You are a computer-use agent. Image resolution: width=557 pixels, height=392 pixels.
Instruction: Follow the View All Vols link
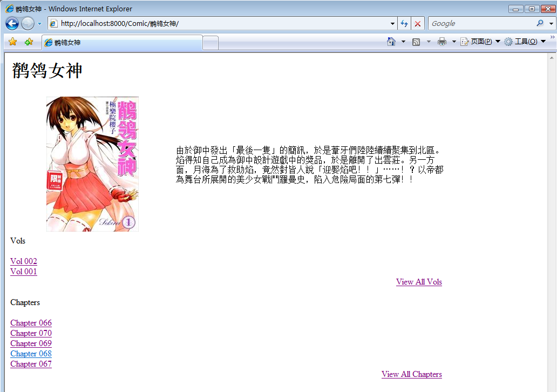[x=419, y=282]
